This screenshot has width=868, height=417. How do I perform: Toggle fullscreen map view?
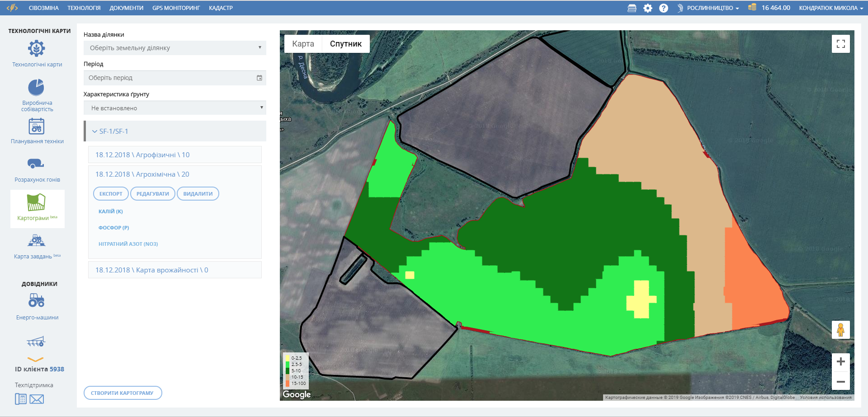point(840,44)
